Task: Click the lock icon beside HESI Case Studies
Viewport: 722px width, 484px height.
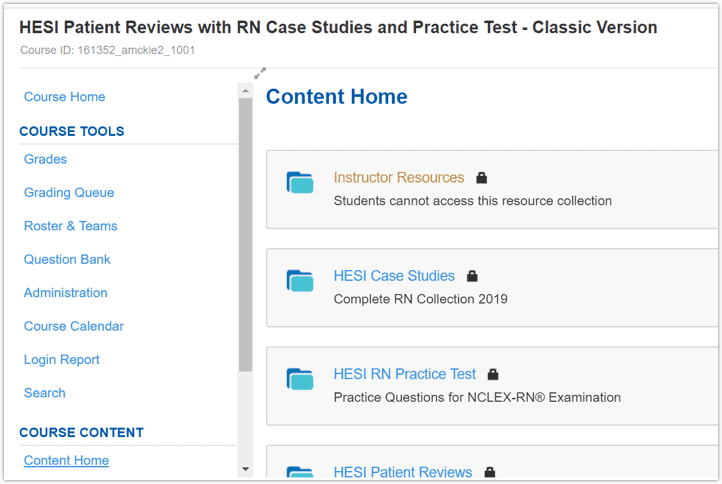Action: pos(472,276)
